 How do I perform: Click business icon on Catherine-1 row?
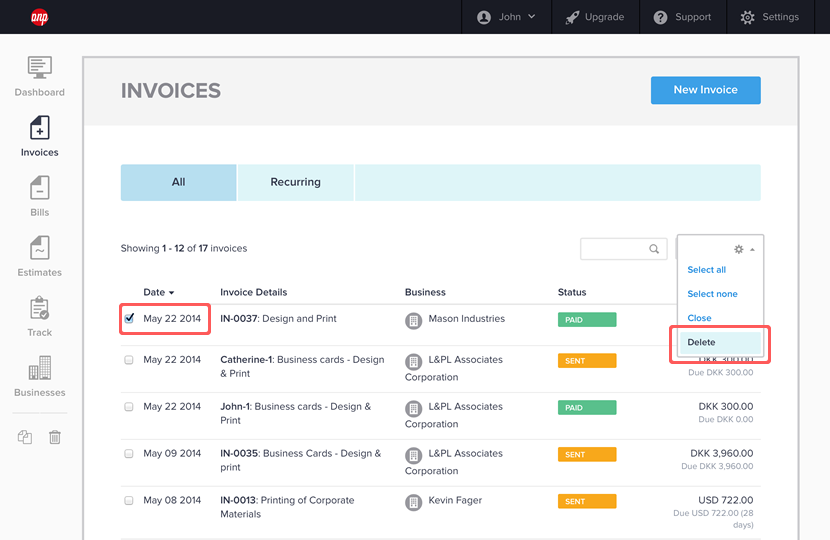click(413, 362)
